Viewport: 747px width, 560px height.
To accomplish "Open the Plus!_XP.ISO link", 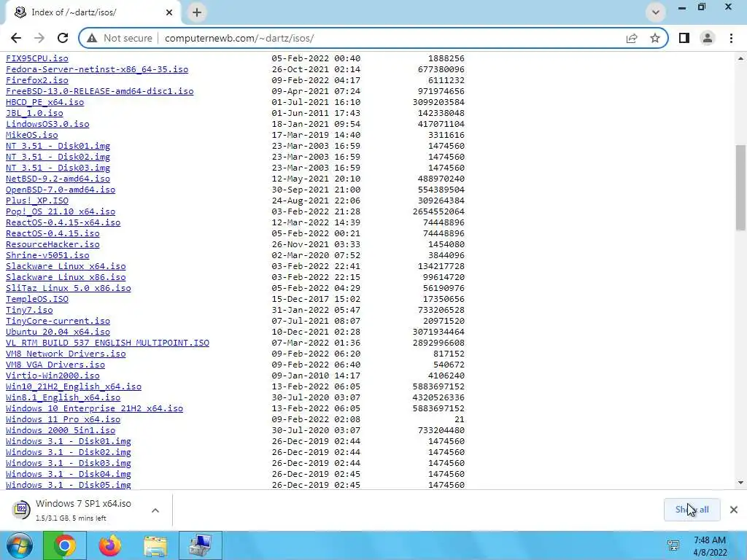I will pyautogui.click(x=37, y=201).
